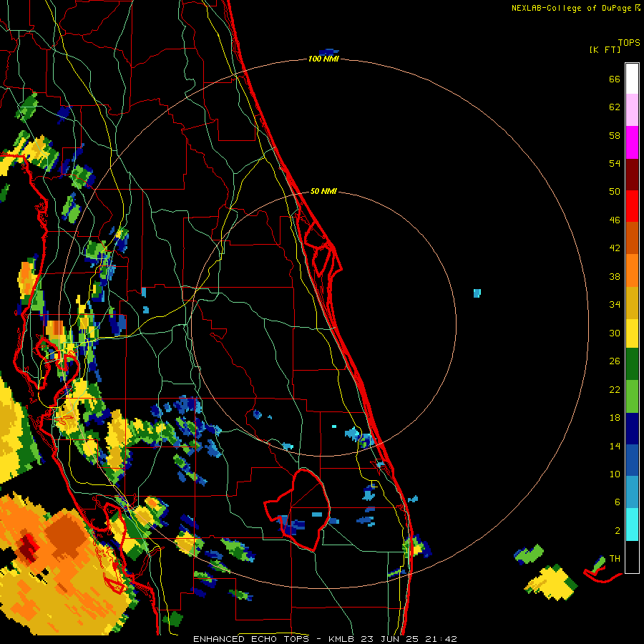Select the dark red (maroon) legend swatch
644x644 pixels.
(x=632, y=175)
